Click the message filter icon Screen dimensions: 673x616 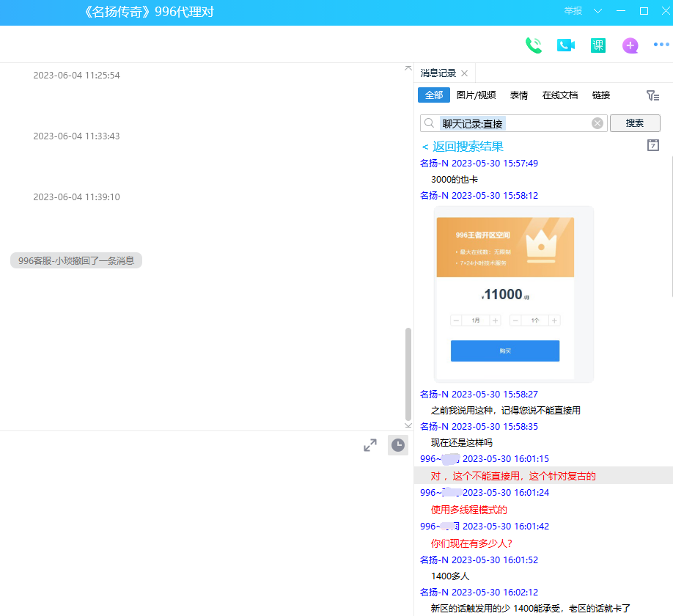(652, 95)
